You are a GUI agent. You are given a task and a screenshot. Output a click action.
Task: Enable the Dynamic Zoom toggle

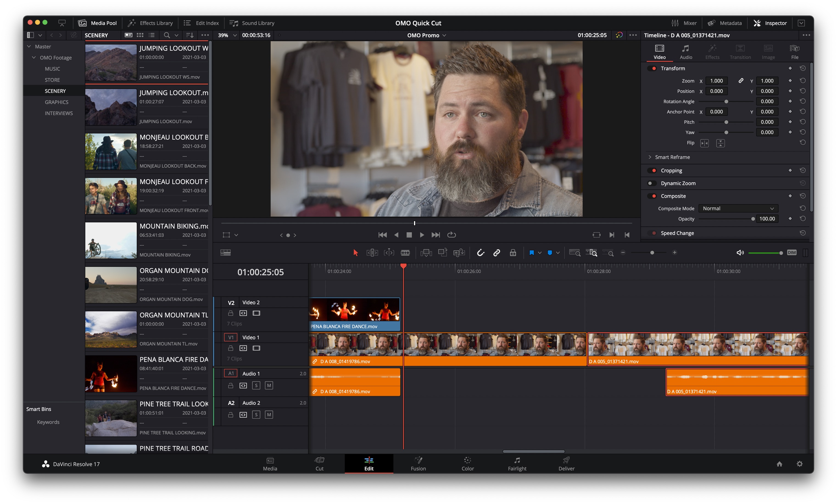[x=652, y=183]
